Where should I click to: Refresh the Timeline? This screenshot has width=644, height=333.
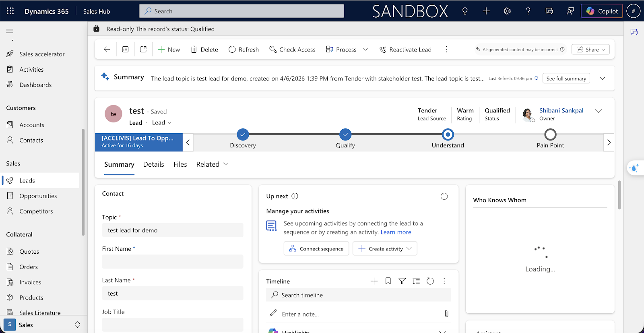click(x=430, y=281)
